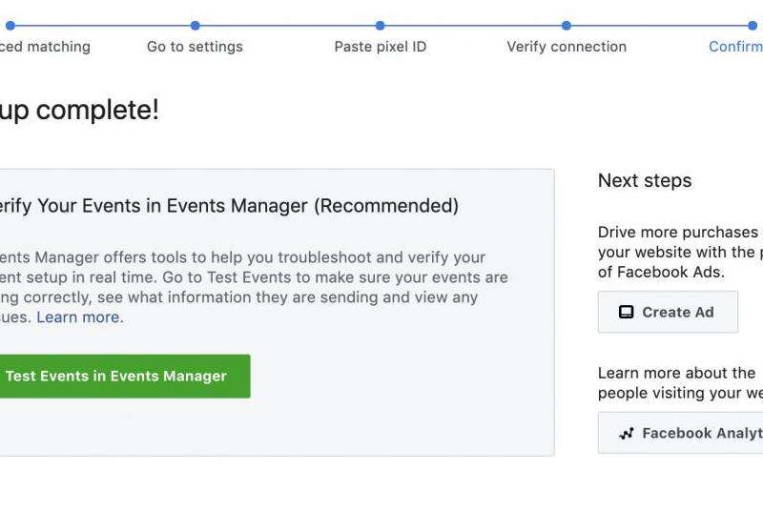Click the progress dot above Confirm
Viewport: 763px width, 532px height.
pyautogui.click(x=753, y=26)
